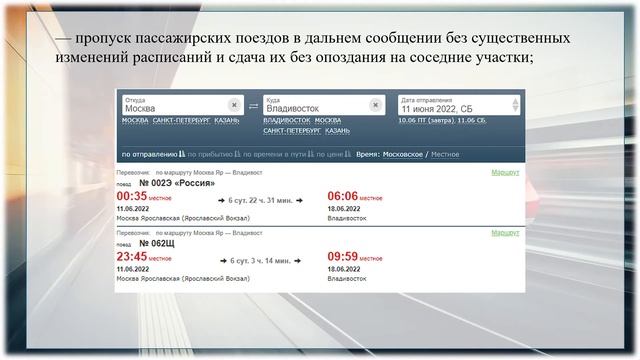Open Маршрут link for train 002Э

505,173
